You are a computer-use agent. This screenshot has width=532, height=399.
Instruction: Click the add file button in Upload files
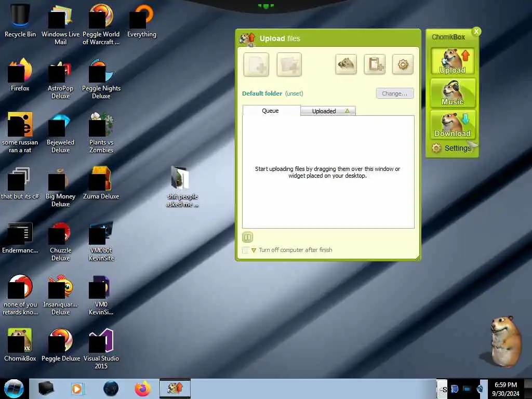click(x=256, y=64)
